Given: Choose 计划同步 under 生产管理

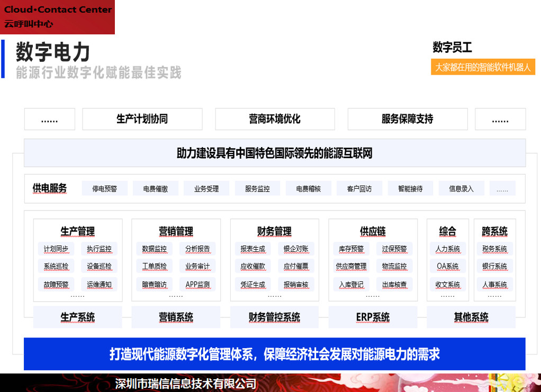Looking at the screenshot, I should click(x=56, y=249).
